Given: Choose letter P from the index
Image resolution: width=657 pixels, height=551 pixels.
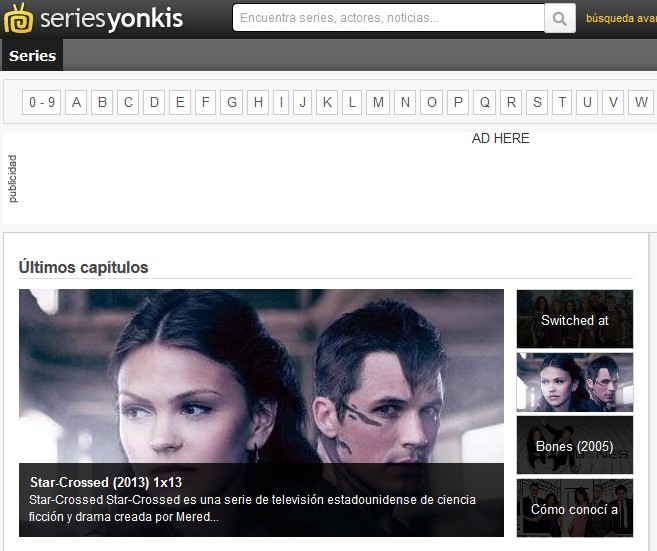Looking at the screenshot, I should point(458,102).
